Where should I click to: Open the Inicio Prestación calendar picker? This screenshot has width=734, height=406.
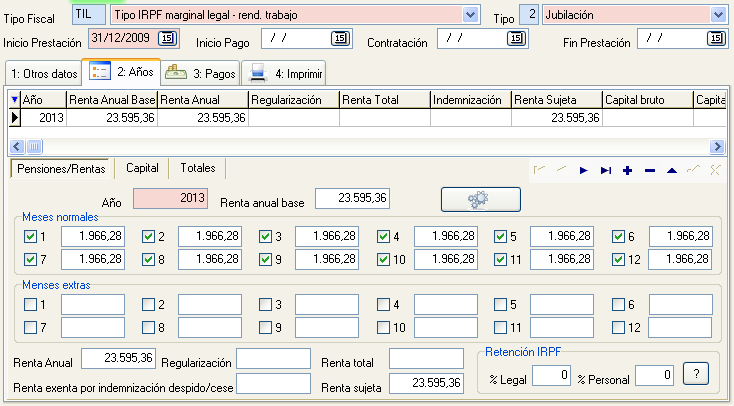coord(168,38)
